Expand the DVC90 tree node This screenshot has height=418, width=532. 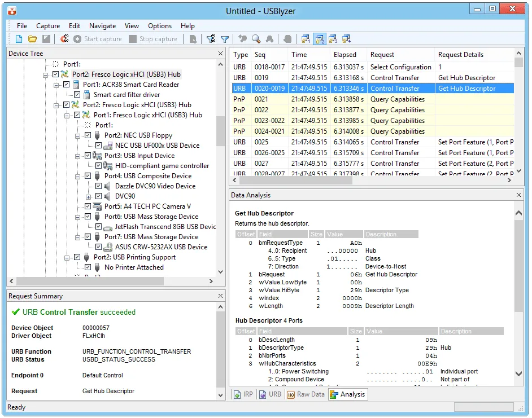coord(88,196)
